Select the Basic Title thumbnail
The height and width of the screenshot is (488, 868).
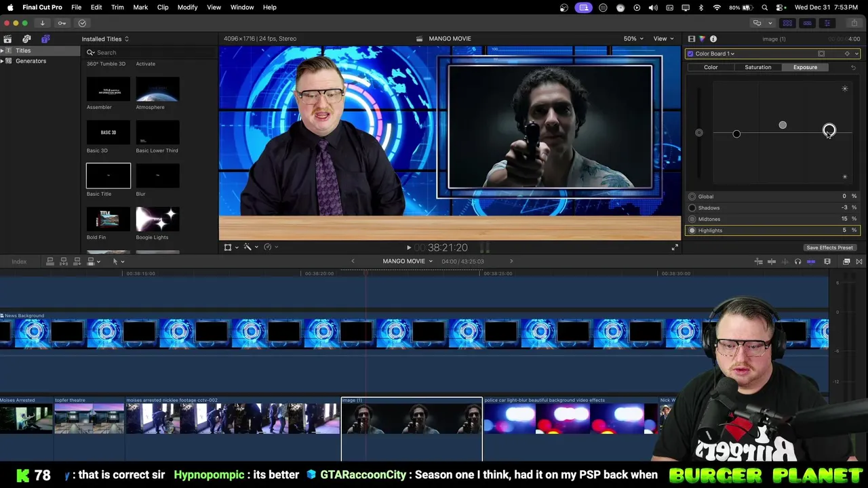pos(108,176)
